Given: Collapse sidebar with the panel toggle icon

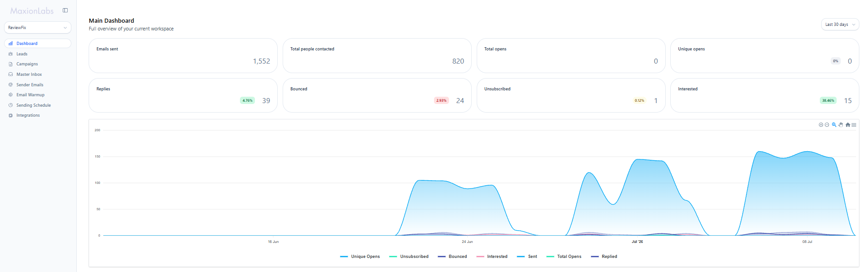Looking at the screenshot, I should [x=65, y=10].
